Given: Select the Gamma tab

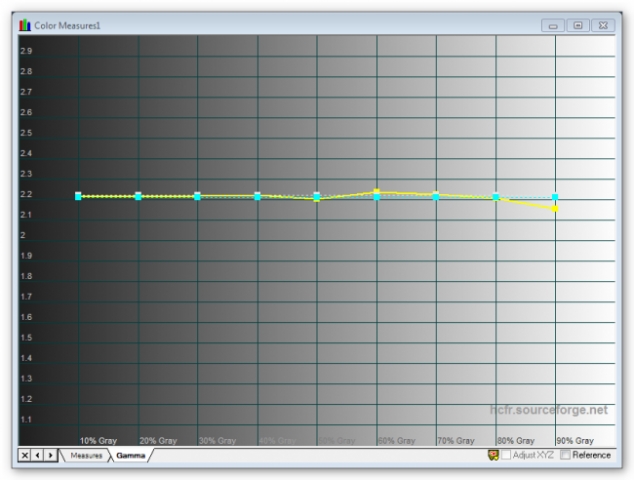Looking at the screenshot, I should click(130, 455).
